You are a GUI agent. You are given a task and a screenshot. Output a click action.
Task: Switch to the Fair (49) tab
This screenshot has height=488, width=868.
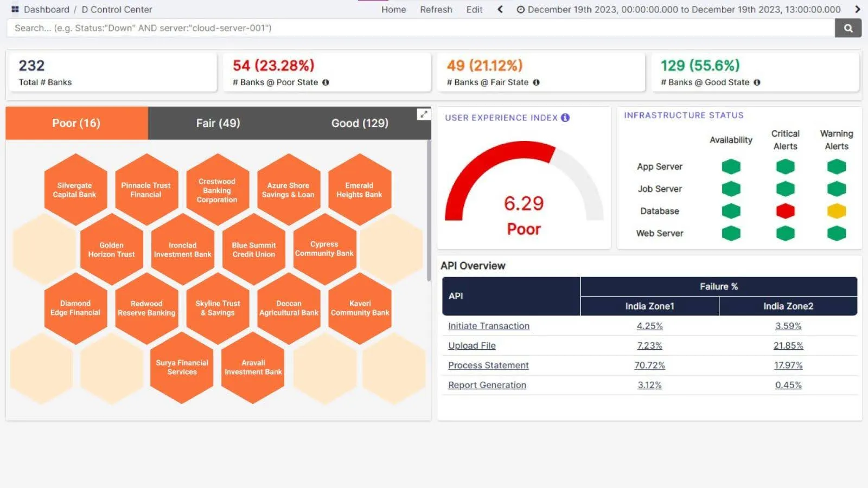[x=218, y=123]
